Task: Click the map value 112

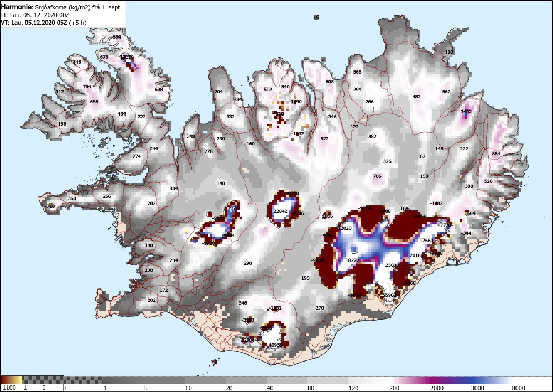Action: [60, 92]
